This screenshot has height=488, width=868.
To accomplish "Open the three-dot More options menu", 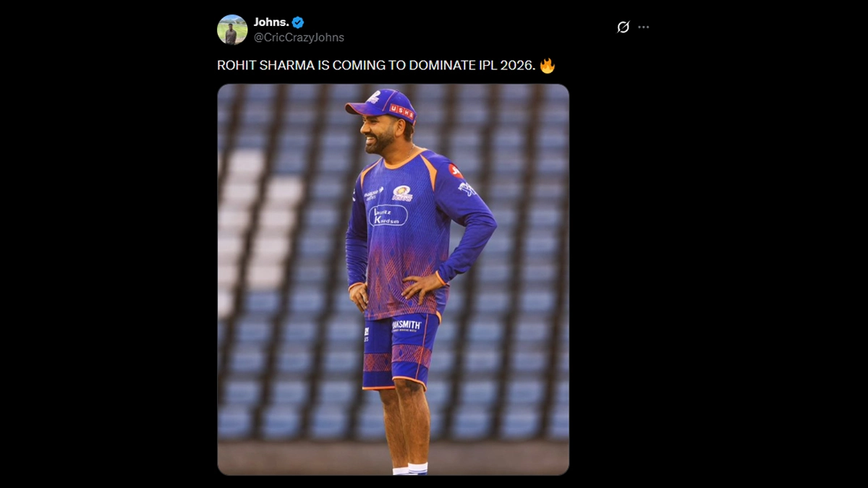I will point(644,27).
